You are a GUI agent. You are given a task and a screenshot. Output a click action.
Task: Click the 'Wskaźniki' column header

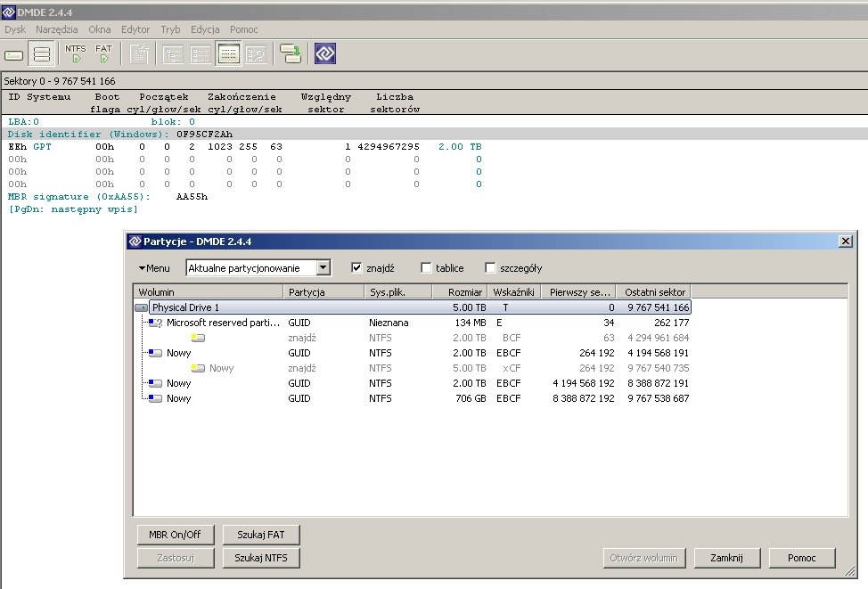(x=514, y=291)
